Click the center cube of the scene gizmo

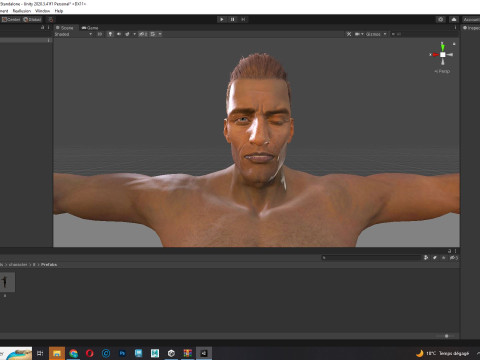(443, 54)
